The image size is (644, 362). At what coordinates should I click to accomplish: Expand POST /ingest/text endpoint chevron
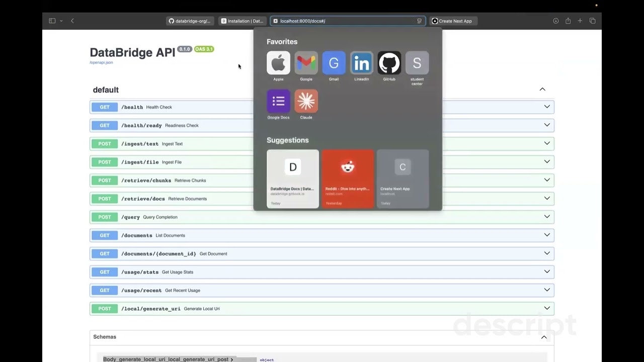pos(547,143)
